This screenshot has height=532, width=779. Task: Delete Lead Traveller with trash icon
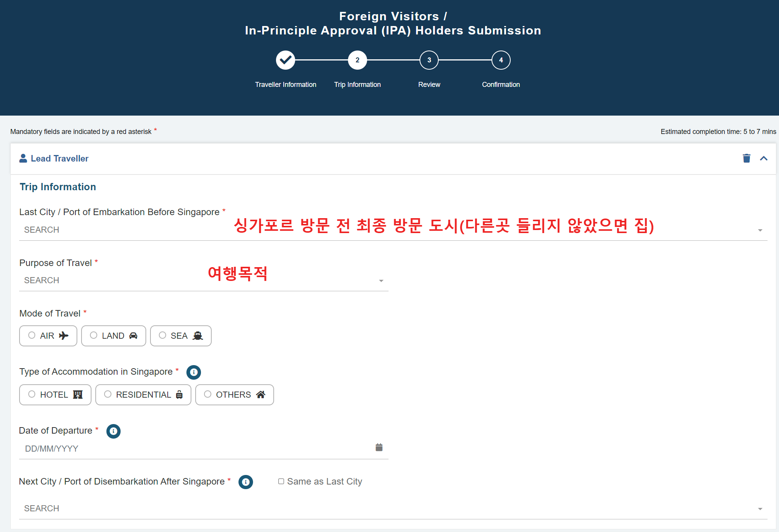pyautogui.click(x=746, y=158)
